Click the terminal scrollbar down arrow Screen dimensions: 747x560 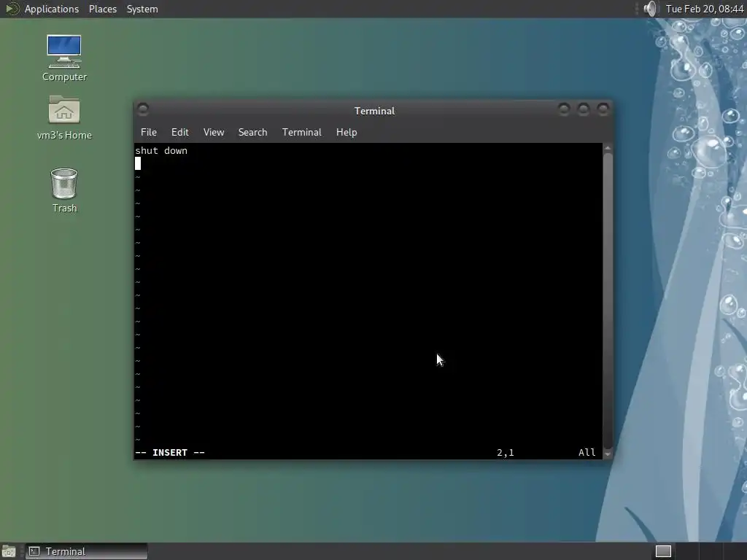[x=608, y=454]
